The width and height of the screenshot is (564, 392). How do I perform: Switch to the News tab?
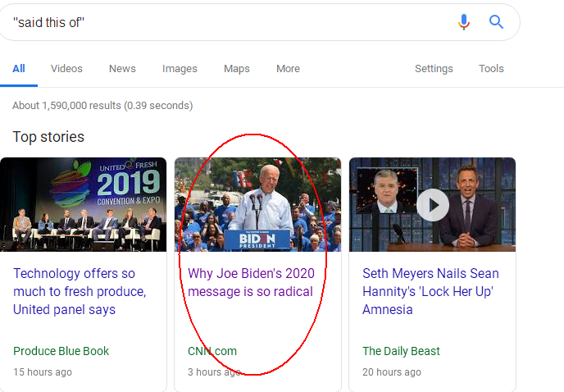click(x=122, y=68)
